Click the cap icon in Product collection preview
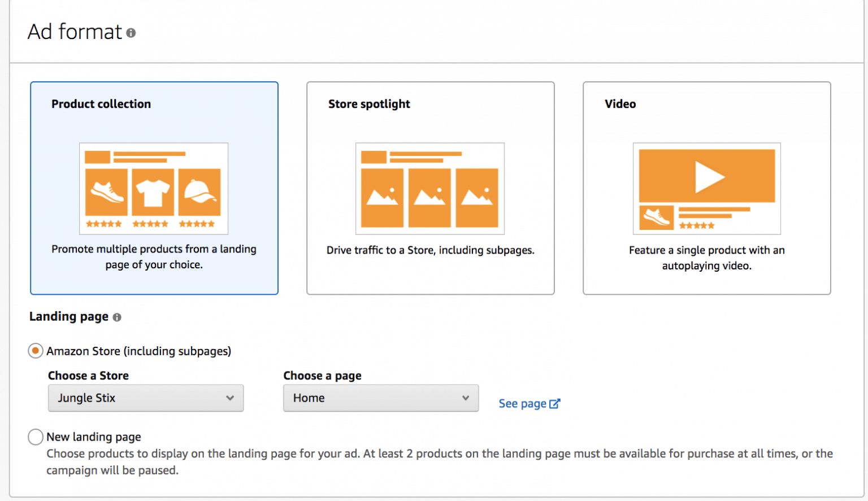The height and width of the screenshot is (501, 868). pos(199,193)
